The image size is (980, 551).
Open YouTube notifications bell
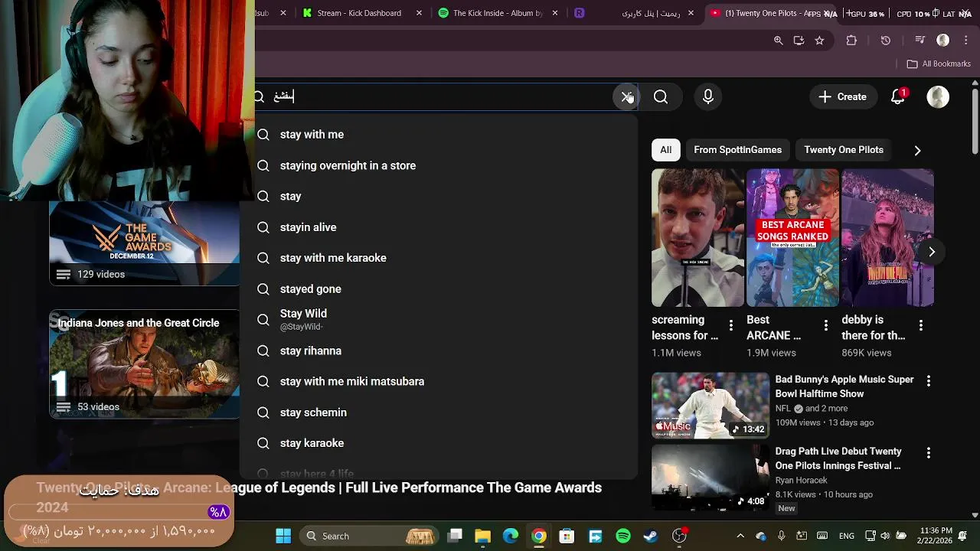click(x=898, y=97)
